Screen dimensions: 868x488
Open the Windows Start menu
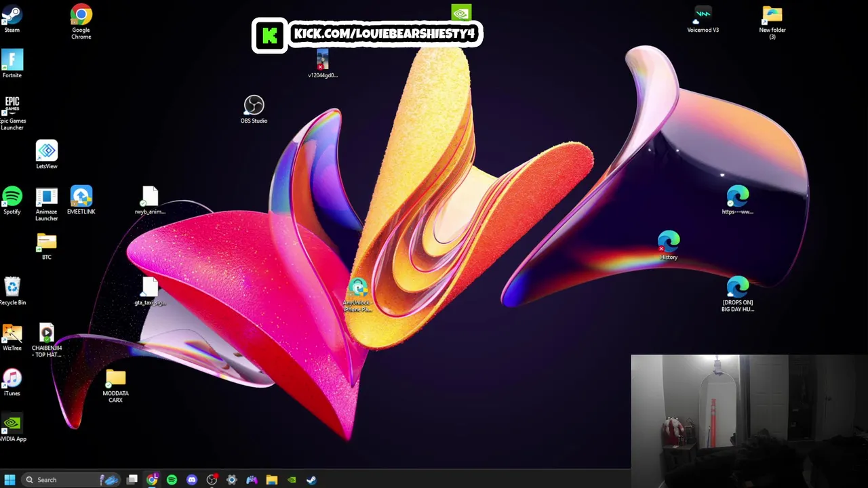click(x=9, y=480)
